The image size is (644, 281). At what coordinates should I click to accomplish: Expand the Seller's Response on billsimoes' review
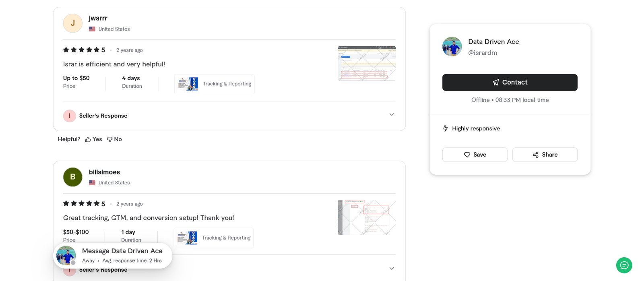tap(391, 268)
